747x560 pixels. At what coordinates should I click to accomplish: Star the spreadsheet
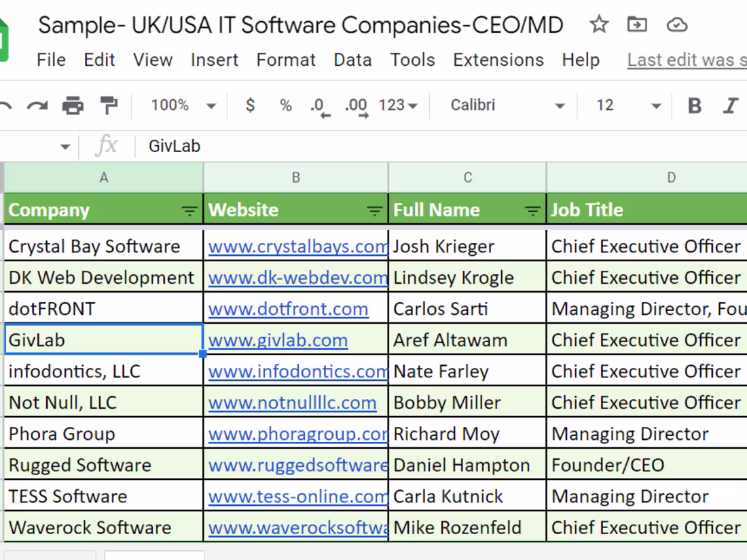tap(598, 24)
